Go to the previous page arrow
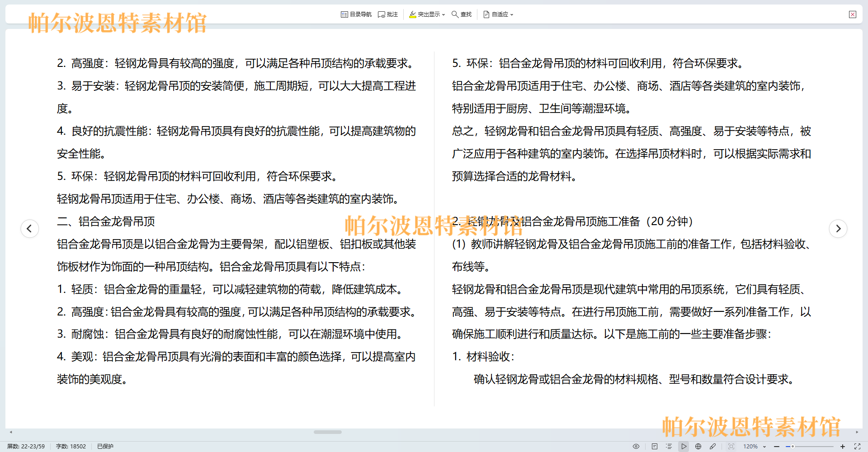Image resolution: width=868 pixels, height=452 pixels. click(30, 228)
